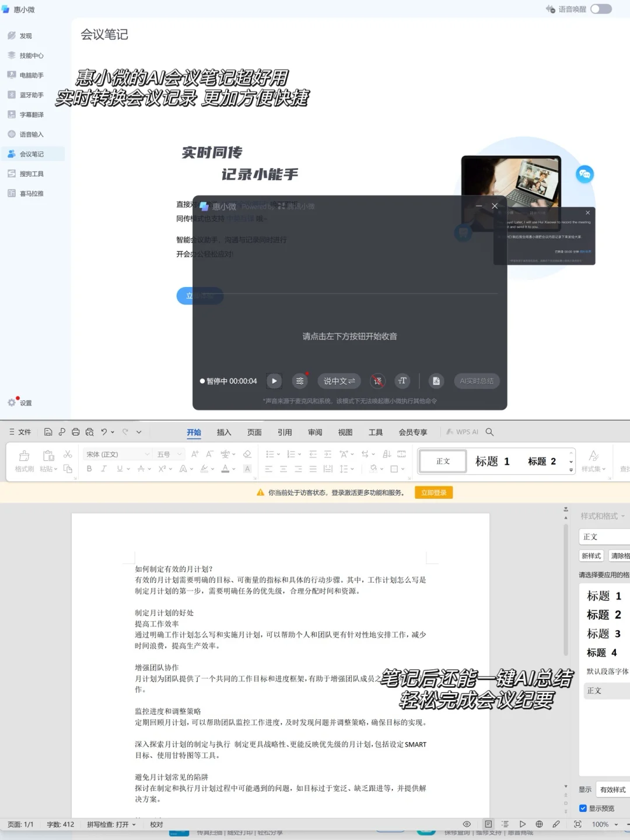Click the WPS AI button
Image resolution: width=630 pixels, height=840 pixels.
(463, 432)
